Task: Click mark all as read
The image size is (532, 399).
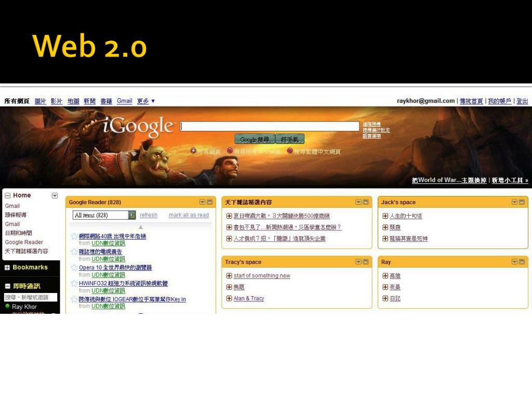Action: 189,215
